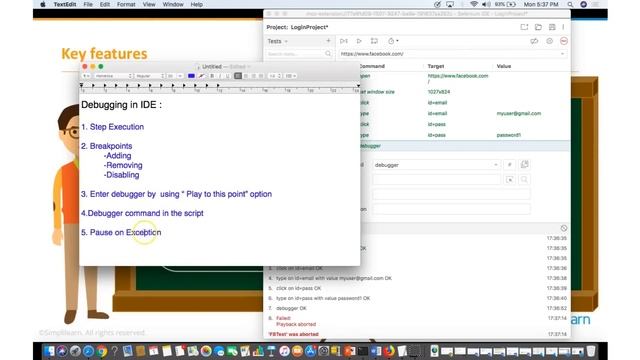Select the row with value myuser@gmail.com

(x=464, y=113)
